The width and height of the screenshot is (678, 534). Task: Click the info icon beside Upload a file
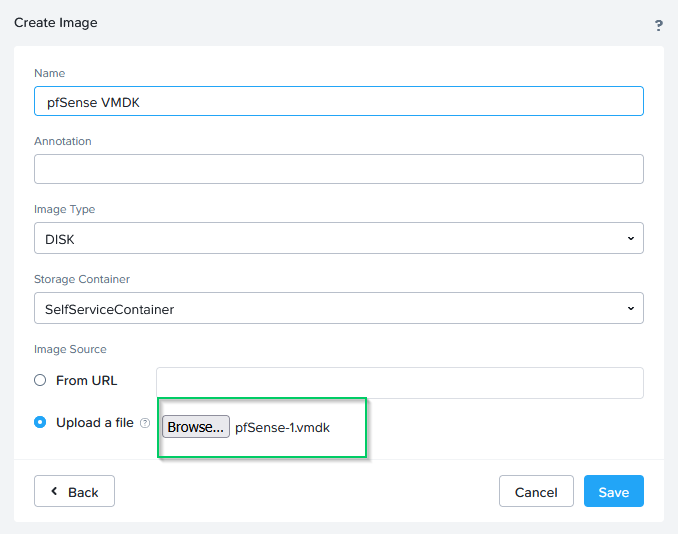145,423
